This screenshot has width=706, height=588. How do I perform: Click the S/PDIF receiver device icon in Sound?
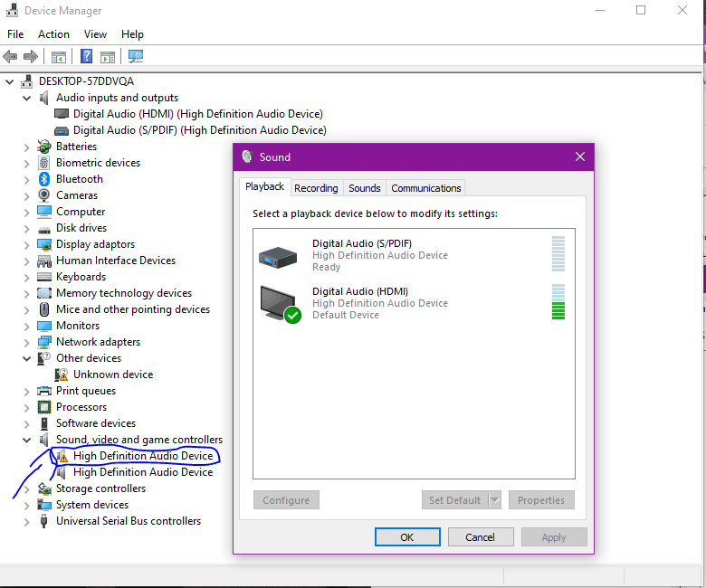pos(278,257)
